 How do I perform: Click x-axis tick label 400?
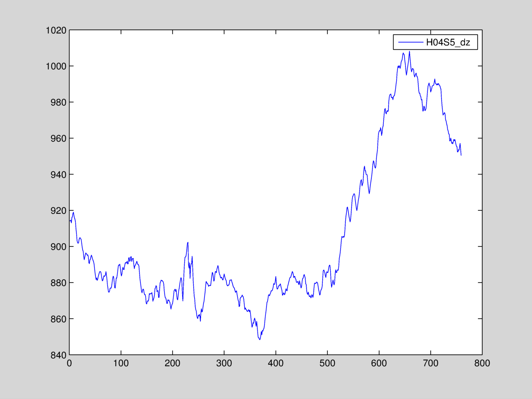pos(276,363)
